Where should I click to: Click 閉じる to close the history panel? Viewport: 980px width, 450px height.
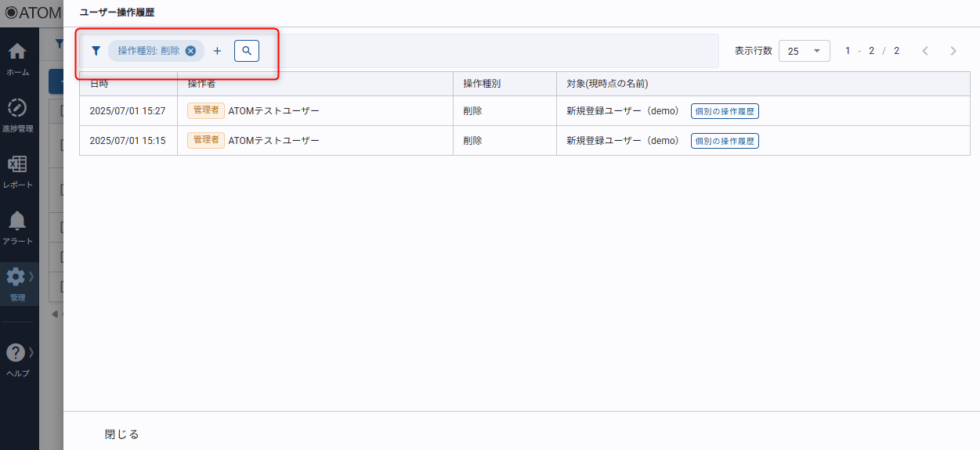click(121, 434)
